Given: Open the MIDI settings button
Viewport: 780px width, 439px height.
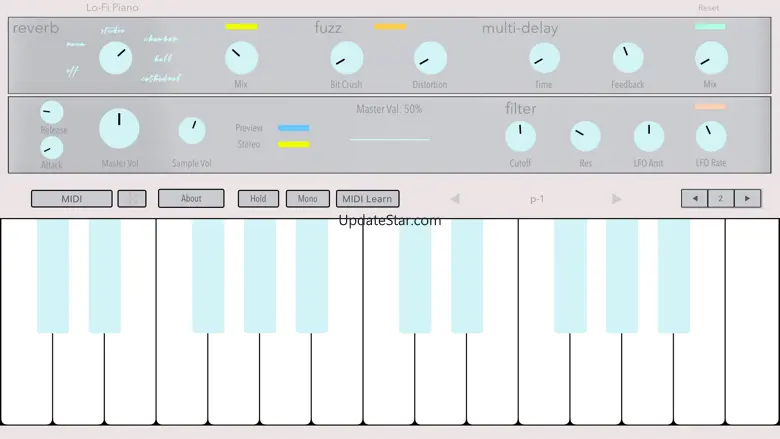Looking at the screenshot, I should pyautogui.click(x=72, y=198).
